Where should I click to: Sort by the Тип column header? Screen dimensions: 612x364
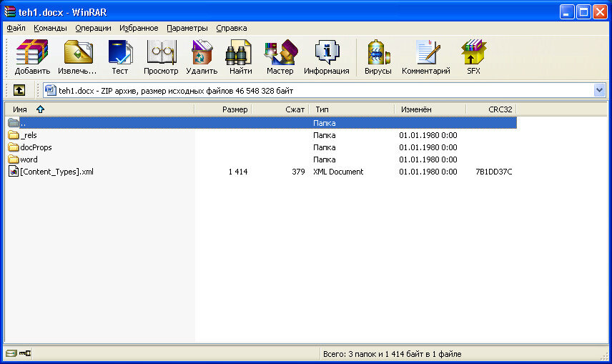pos(352,109)
